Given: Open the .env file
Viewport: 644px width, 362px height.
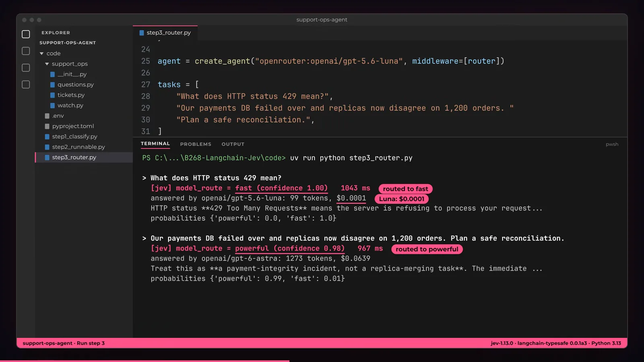Looking at the screenshot, I should click(58, 116).
